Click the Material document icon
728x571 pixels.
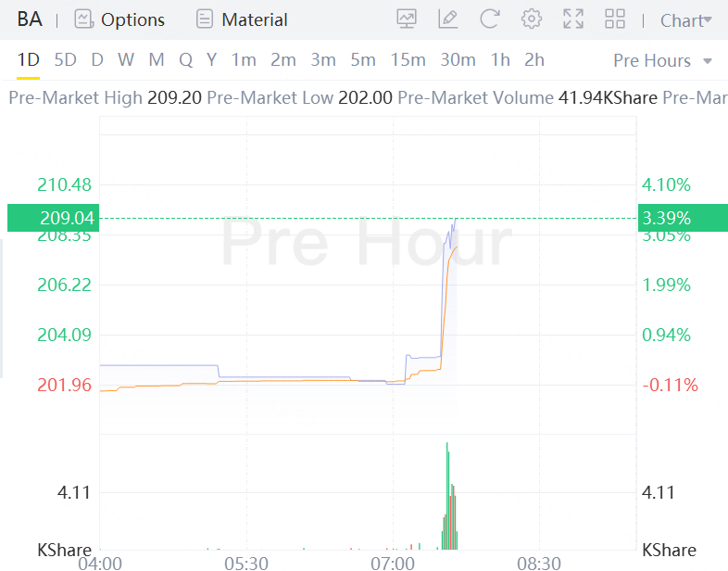[x=205, y=19]
